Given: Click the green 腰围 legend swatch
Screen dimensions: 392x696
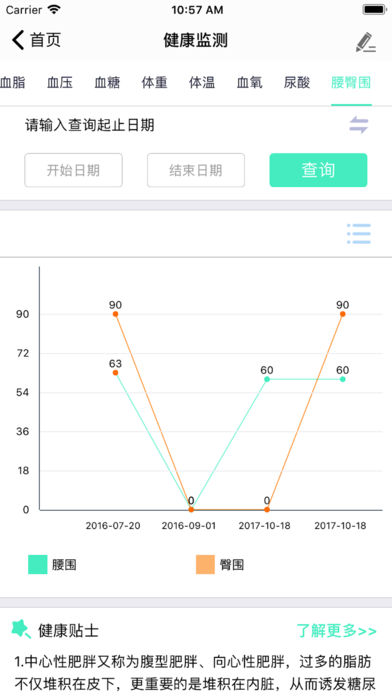Looking at the screenshot, I should click(x=38, y=565).
